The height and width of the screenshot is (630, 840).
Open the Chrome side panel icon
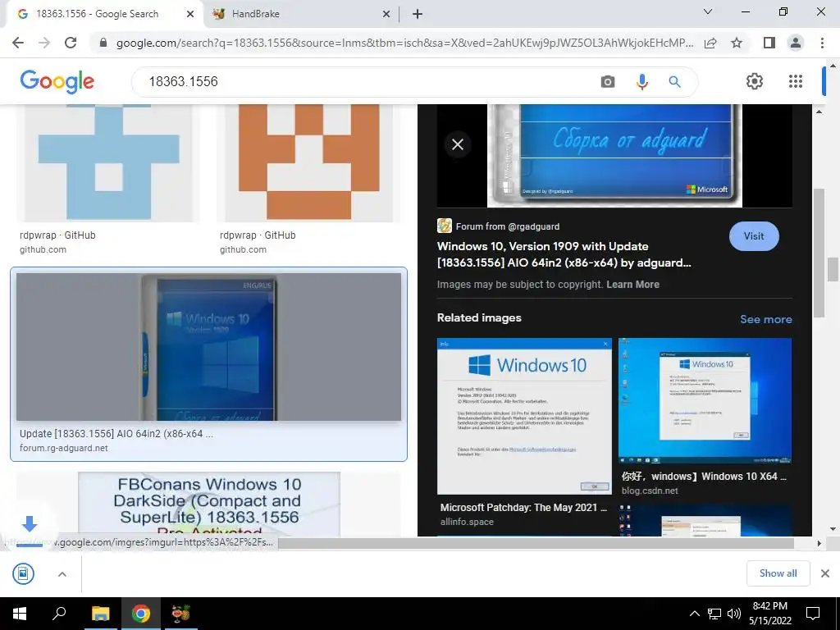[769, 43]
